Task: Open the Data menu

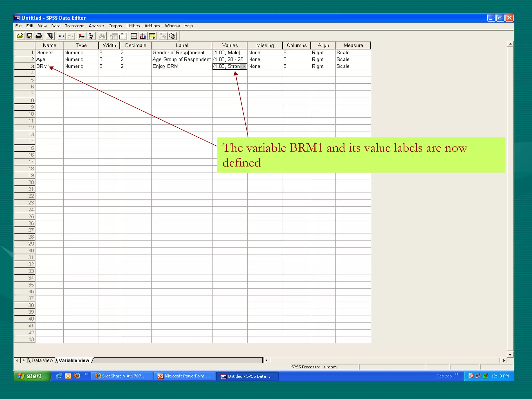Action: coord(56,26)
